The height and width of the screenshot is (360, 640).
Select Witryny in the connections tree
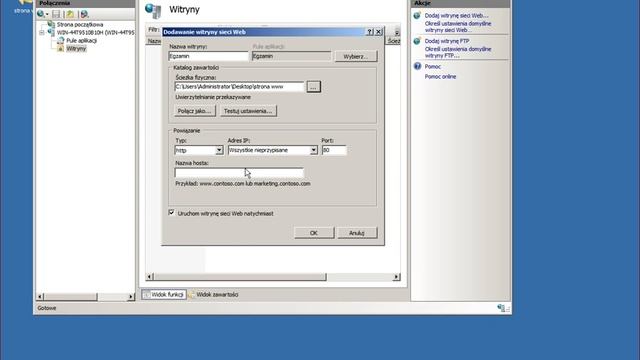coord(76,49)
